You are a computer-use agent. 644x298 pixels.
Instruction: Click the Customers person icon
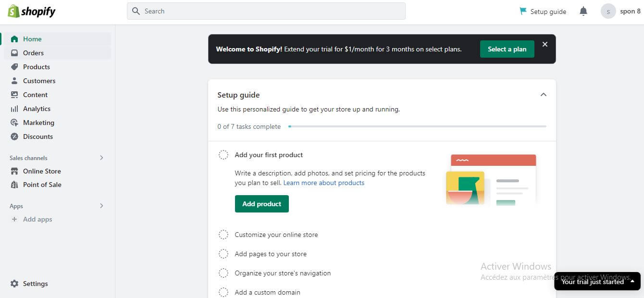14,81
